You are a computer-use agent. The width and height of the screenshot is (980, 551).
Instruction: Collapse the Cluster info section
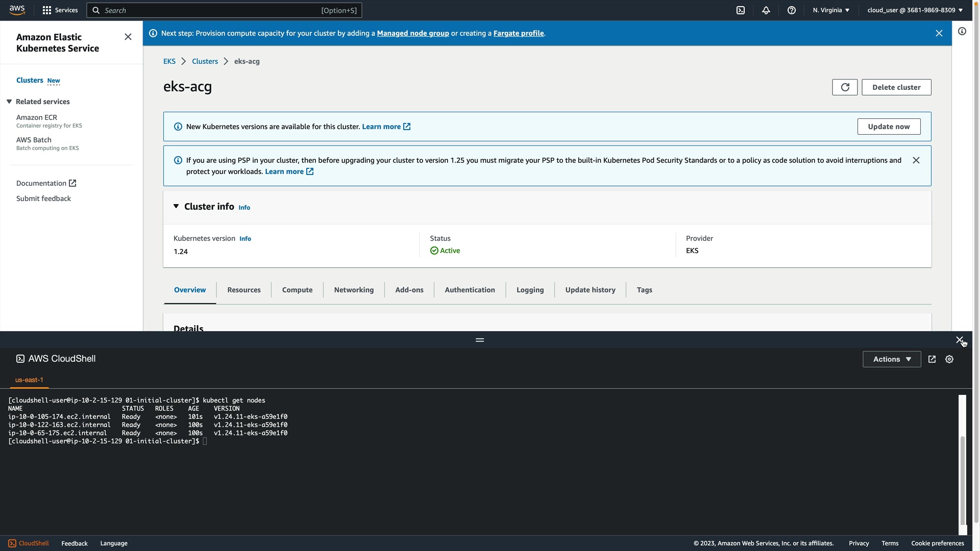click(176, 207)
